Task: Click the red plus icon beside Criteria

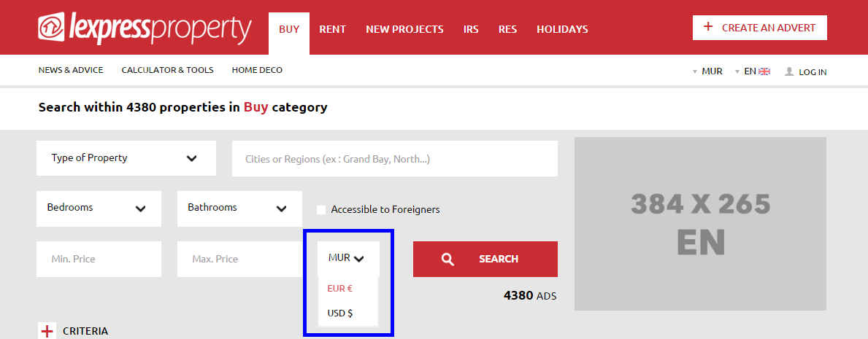Action: [x=47, y=331]
